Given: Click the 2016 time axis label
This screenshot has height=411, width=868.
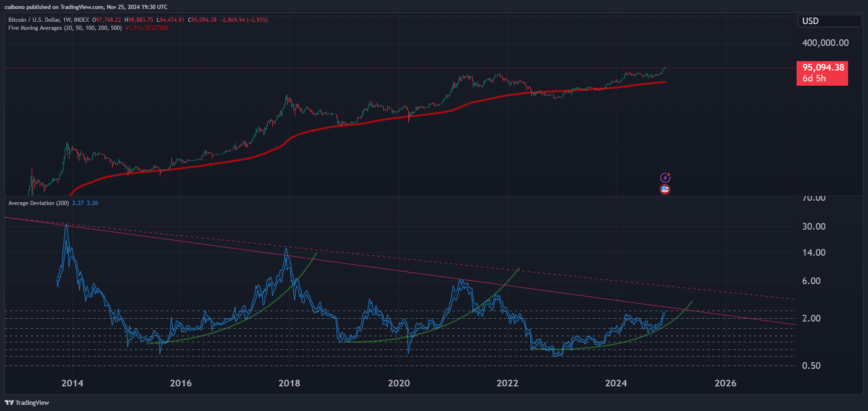Looking at the screenshot, I should click(181, 383).
